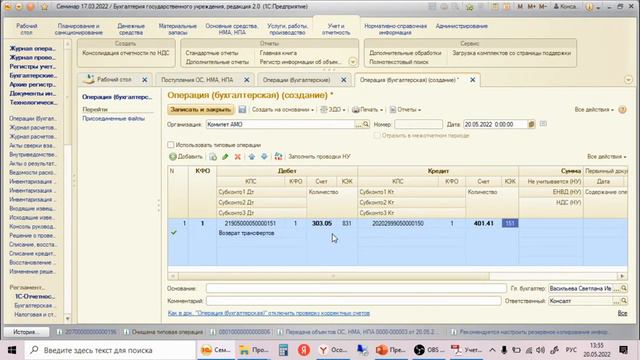Open Все действия menu above table

coord(607,157)
